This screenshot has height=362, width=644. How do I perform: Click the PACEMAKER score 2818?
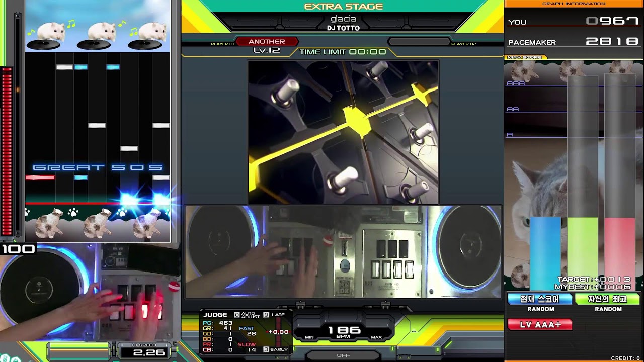click(613, 42)
